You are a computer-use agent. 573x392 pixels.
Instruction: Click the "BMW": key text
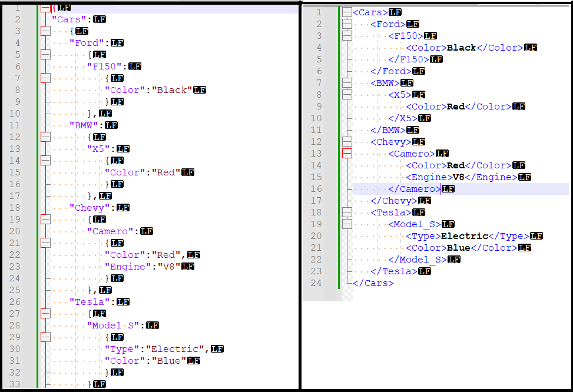[x=86, y=125]
